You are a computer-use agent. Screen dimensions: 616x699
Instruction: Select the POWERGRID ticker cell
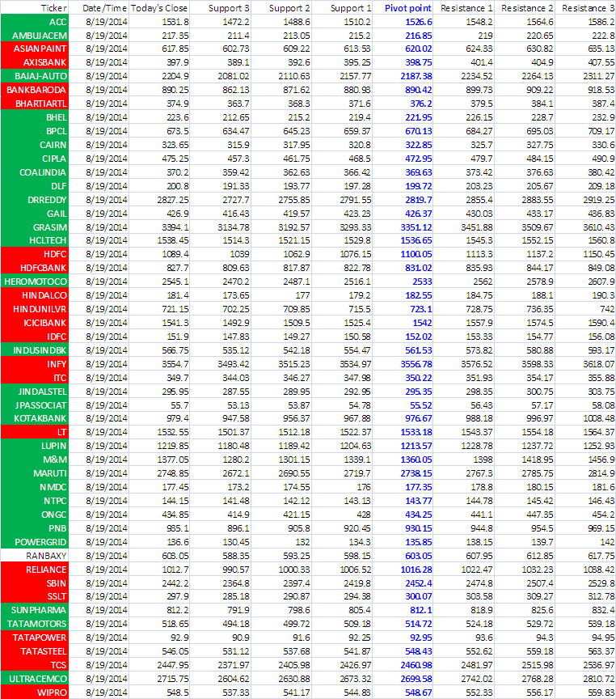pyautogui.click(x=35, y=543)
